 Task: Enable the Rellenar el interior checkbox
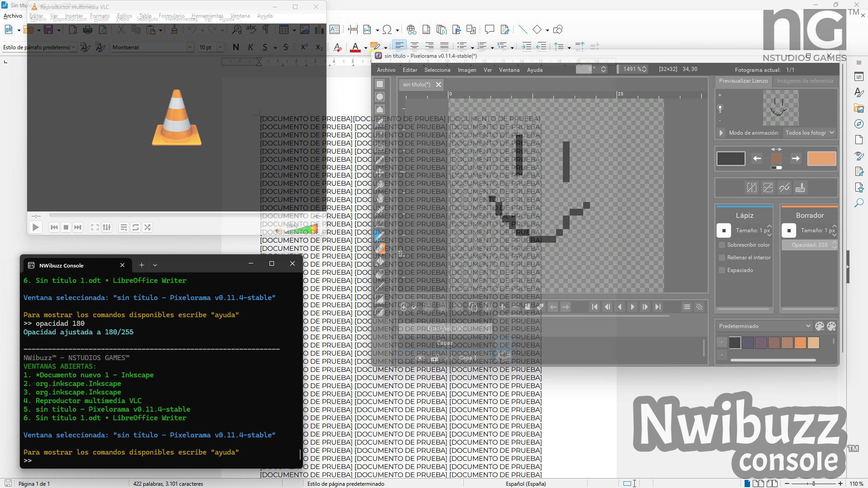click(x=722, y=258)
